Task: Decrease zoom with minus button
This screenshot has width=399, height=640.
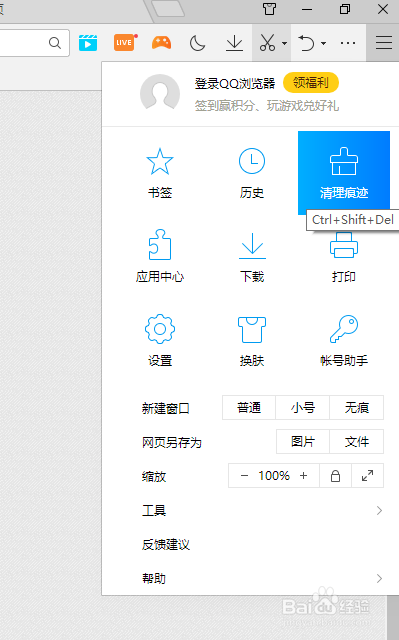Action: pos(244,476)
